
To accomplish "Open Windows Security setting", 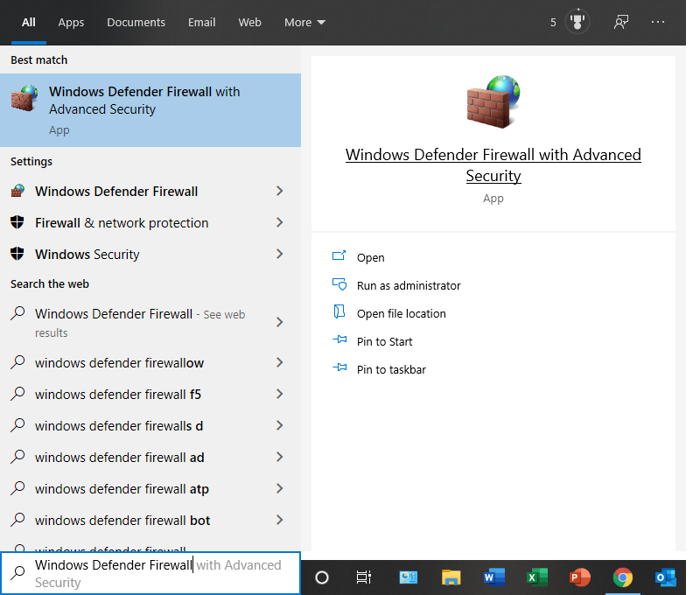I will coord(133,254).
